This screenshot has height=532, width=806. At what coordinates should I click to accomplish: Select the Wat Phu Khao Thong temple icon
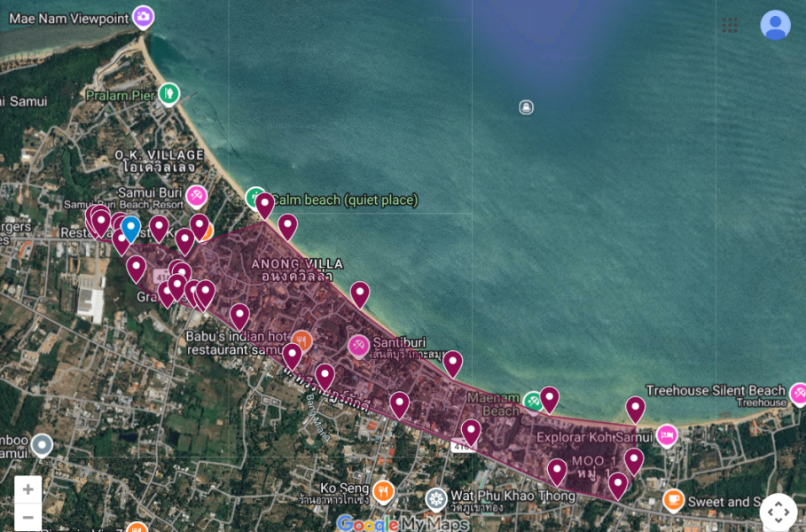pyautogui.click(x=435, y=498)
